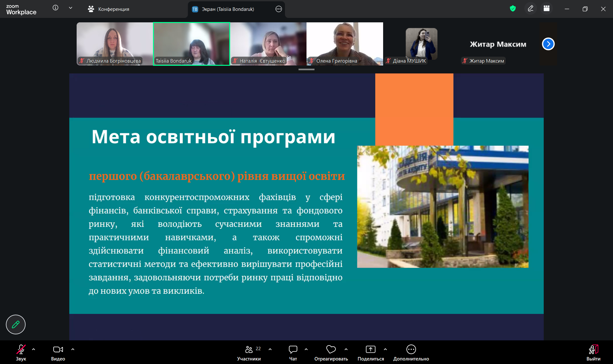Open dropdown chevron beside Zoom Workplace
613x364 pixels.
pyautogui.click(x=71, y=8)
